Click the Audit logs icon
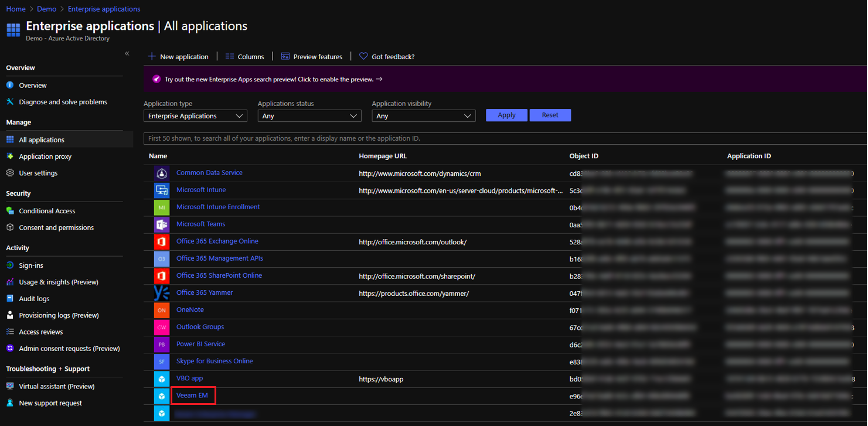 (10, 298)
